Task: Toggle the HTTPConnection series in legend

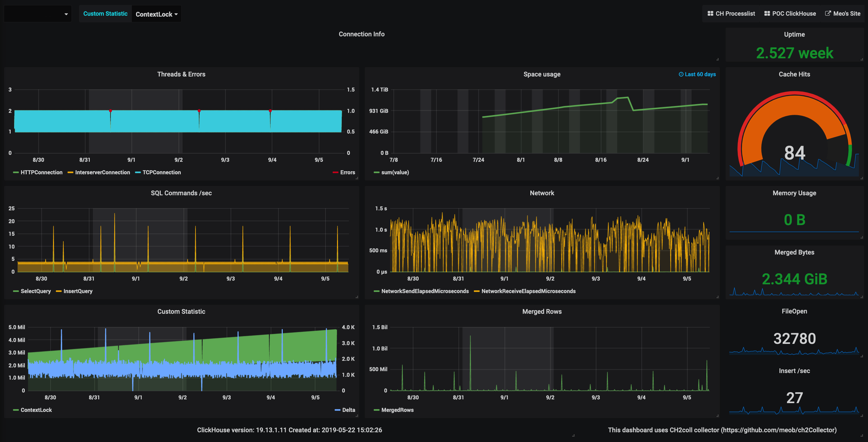Action: [41, 172]
